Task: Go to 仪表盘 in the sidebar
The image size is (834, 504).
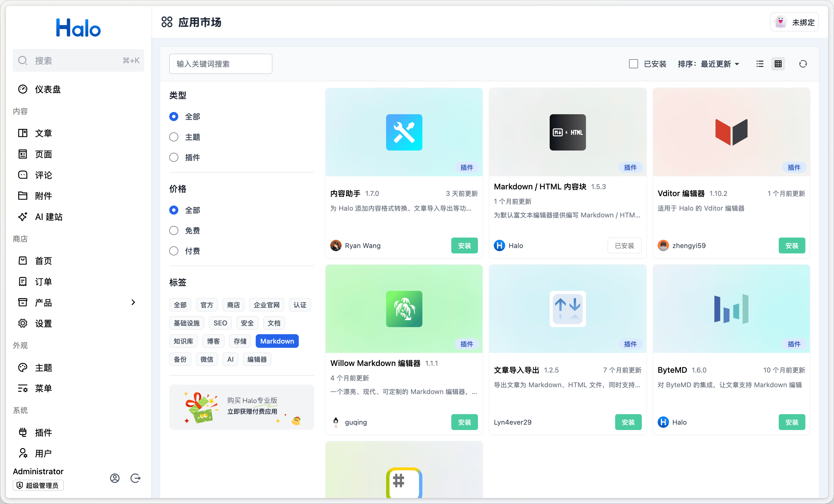Action: point(48,89)
